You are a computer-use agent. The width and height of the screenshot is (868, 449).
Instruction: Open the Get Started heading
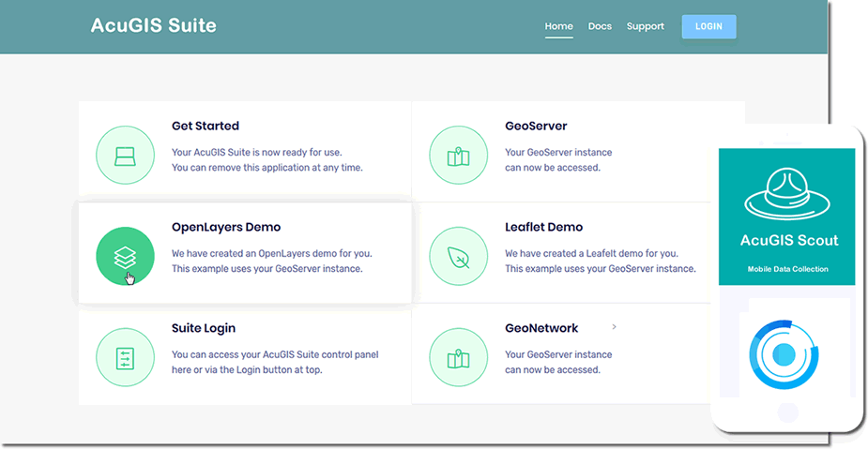pos(206,126)
